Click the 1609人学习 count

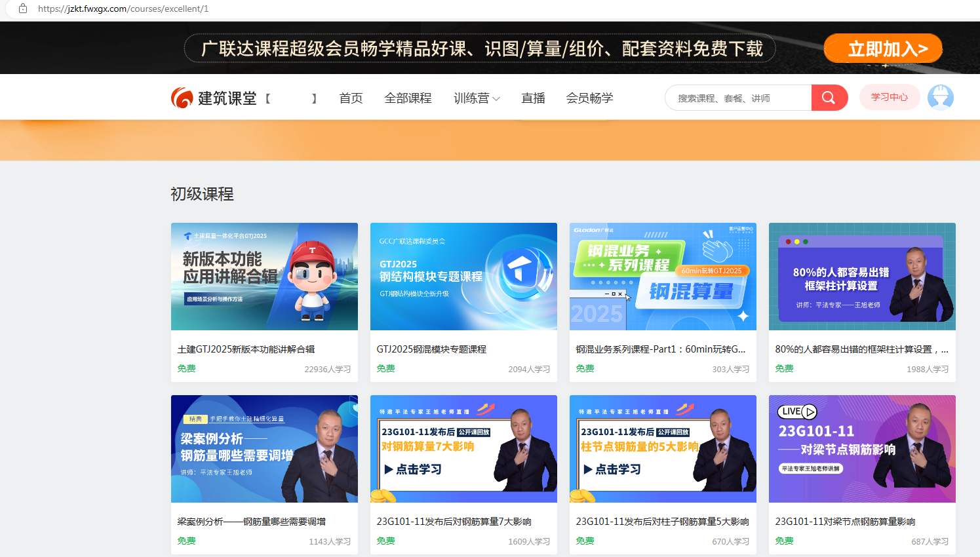point(529,541)
